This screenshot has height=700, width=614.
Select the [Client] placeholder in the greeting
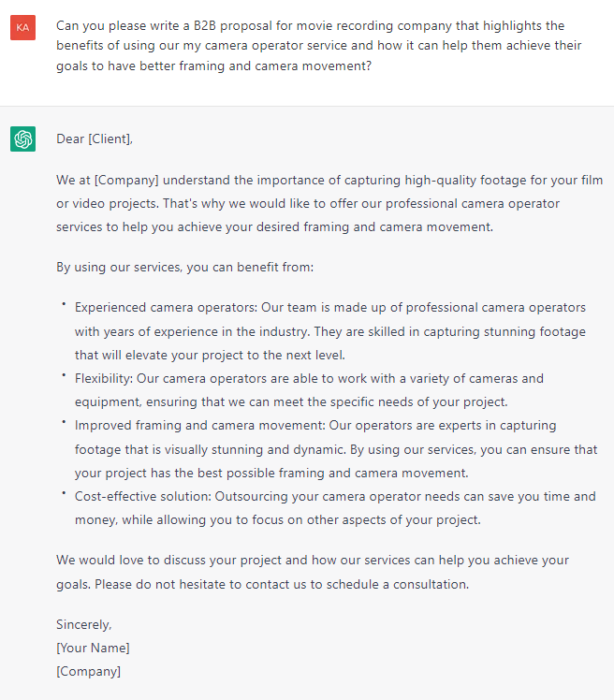110,139
